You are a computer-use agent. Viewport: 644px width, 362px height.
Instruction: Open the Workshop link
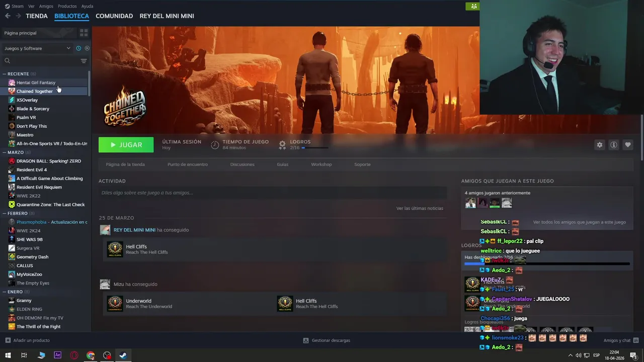click(x=321, y=164)
